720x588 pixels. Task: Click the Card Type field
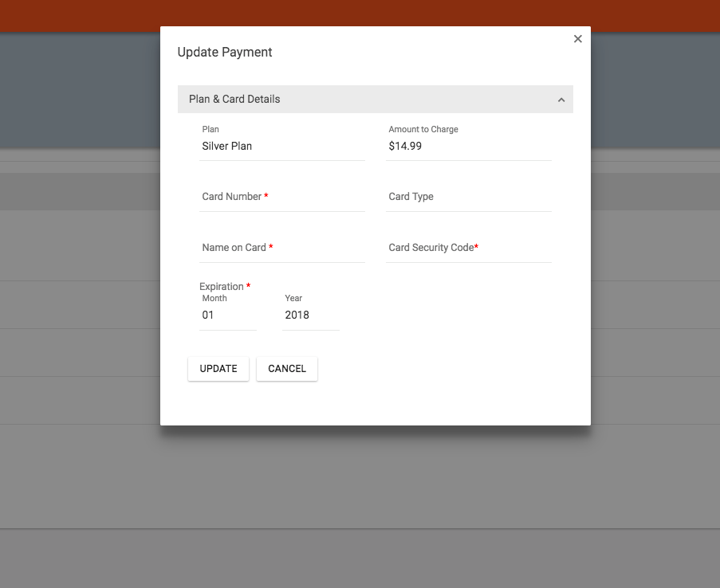coord(468,201)
